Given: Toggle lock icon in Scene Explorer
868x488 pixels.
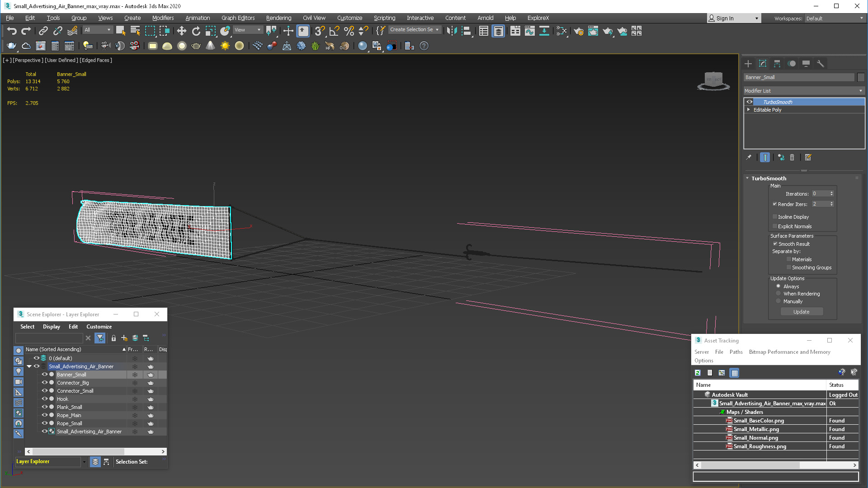Looking at the screenshot, I should (x=113, y=338).
